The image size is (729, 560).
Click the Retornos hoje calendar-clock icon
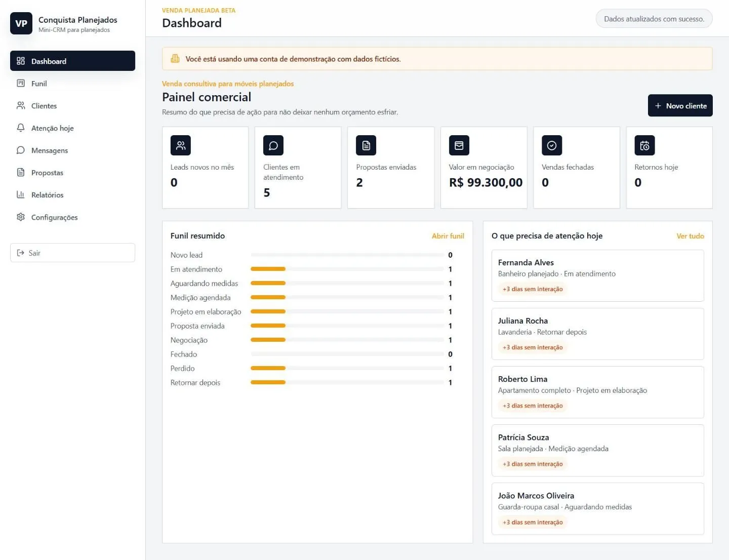point(644,145)
